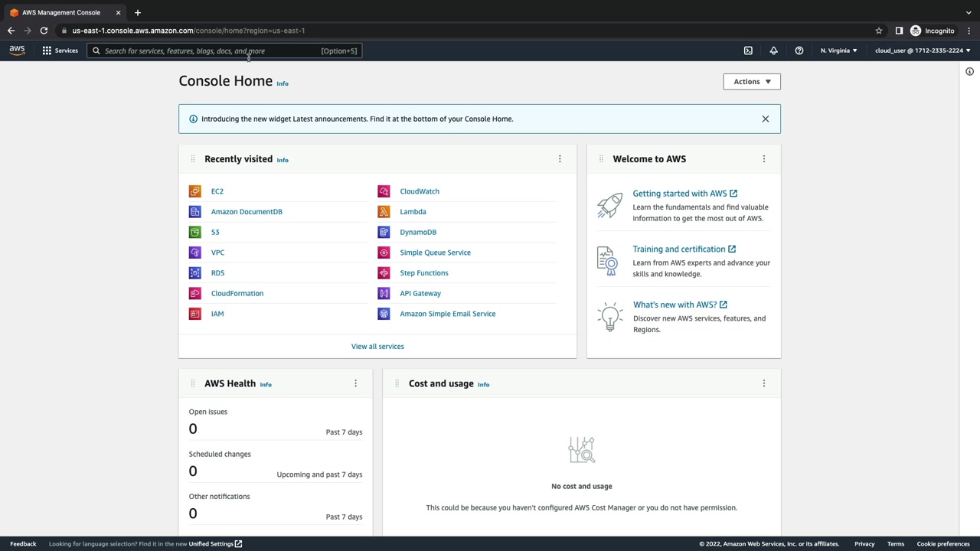Open the Privacy footer link
The width and height of the screenshot is (980, 551).
[864, 544]
